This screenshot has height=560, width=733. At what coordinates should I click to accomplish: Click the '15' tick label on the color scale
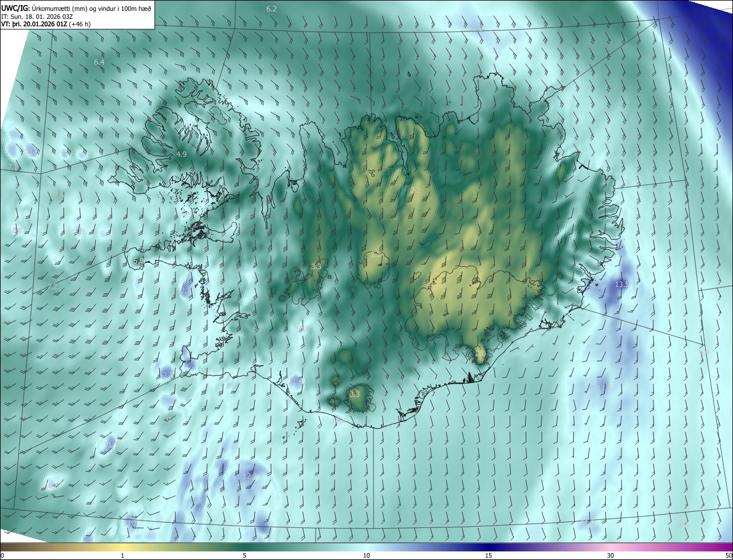pos(488,555)
